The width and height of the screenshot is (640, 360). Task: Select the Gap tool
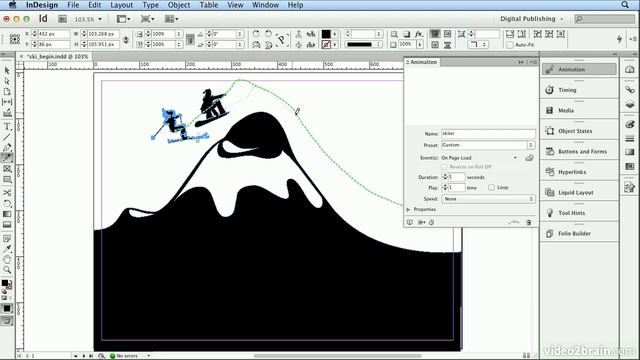pos(7,102)
